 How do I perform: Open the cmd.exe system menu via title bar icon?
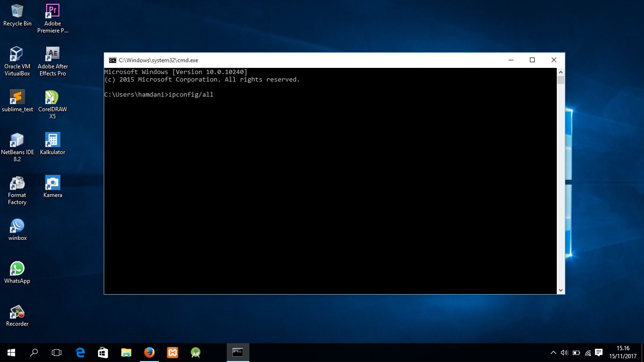point(112,60)
